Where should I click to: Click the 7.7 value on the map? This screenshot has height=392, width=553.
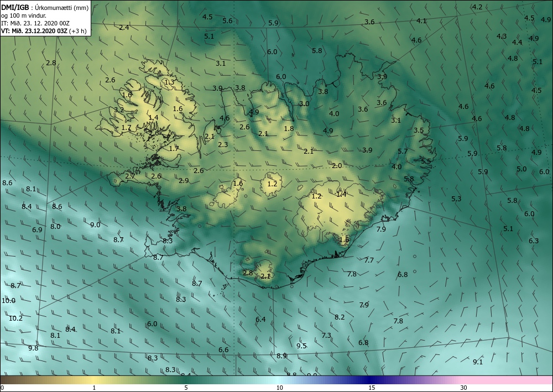(x=369, y=260)
